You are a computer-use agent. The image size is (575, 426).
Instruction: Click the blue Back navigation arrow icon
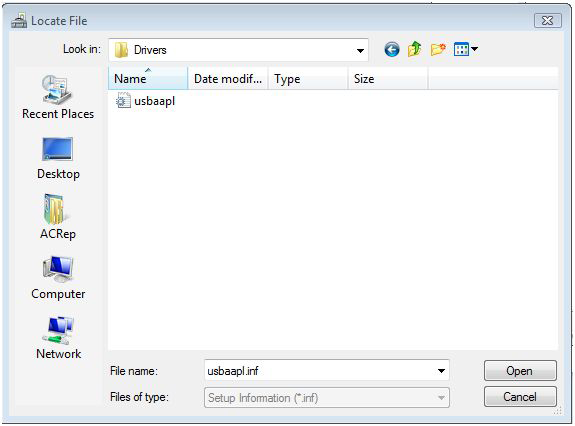click(x=392, y=49)
